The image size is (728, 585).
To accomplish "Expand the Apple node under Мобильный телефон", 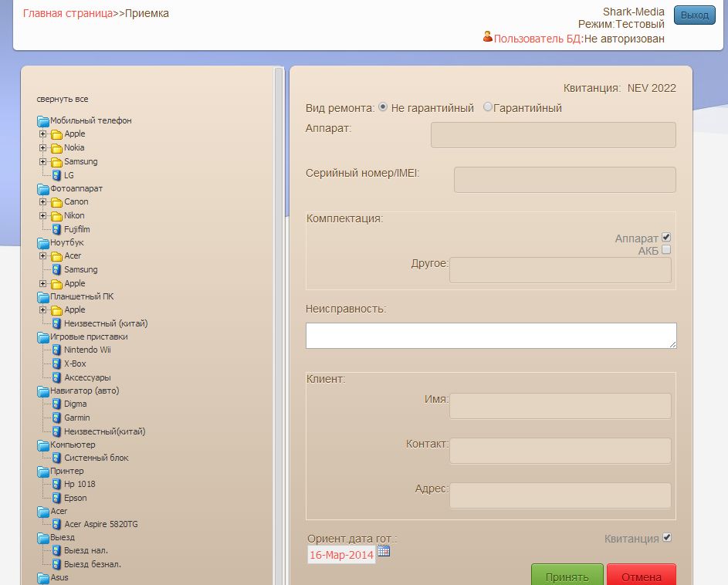I will pos(42,134).
